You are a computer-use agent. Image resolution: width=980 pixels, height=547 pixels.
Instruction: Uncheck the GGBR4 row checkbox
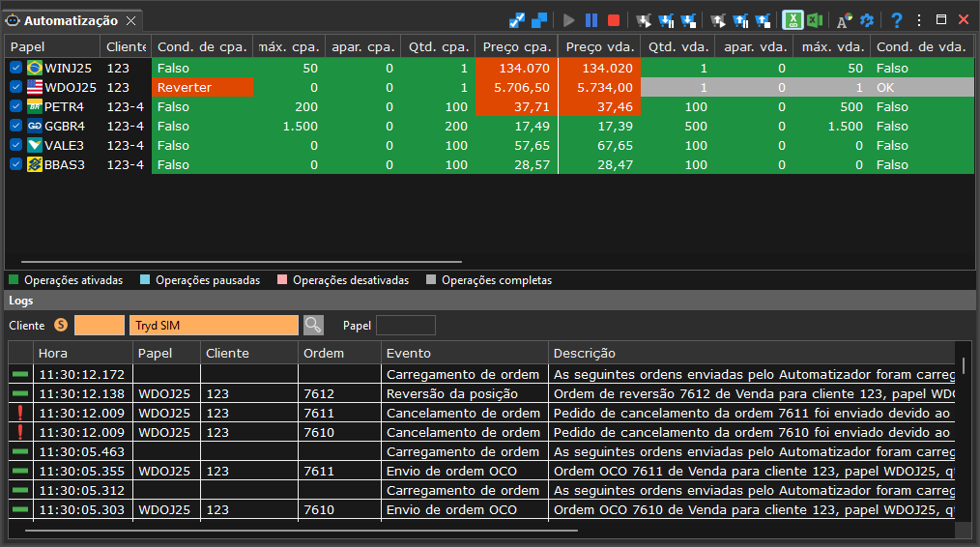point(16,126)
